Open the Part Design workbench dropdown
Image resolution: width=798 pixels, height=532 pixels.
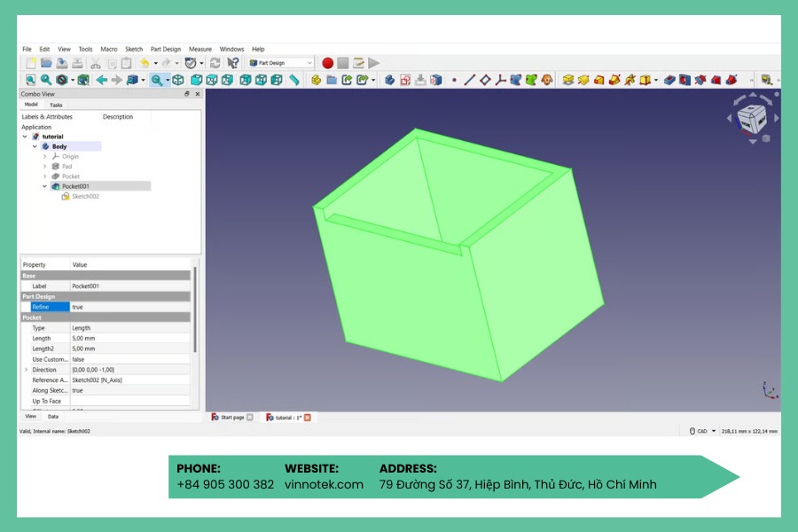[280, 63]
